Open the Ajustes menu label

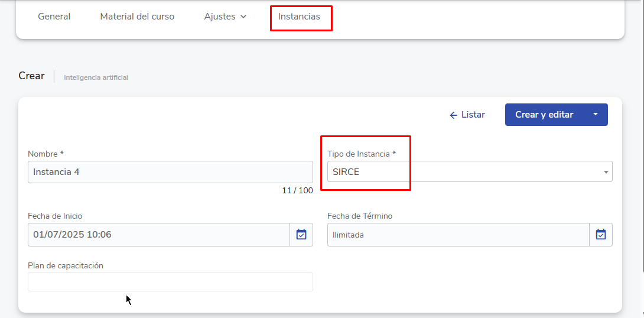point(220,17)
